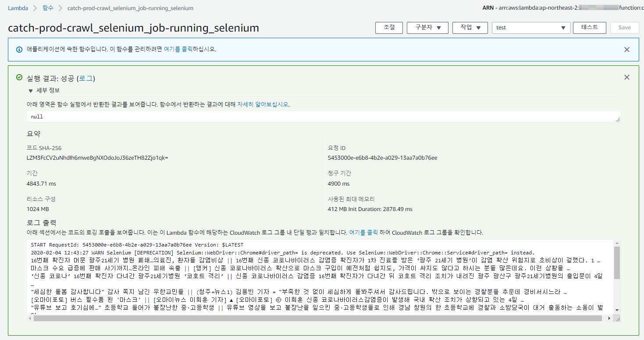The width and height of the screenshot is (644, 340).
Task: Click the 로그 출력 heading
Action: (x=41, y=223)
